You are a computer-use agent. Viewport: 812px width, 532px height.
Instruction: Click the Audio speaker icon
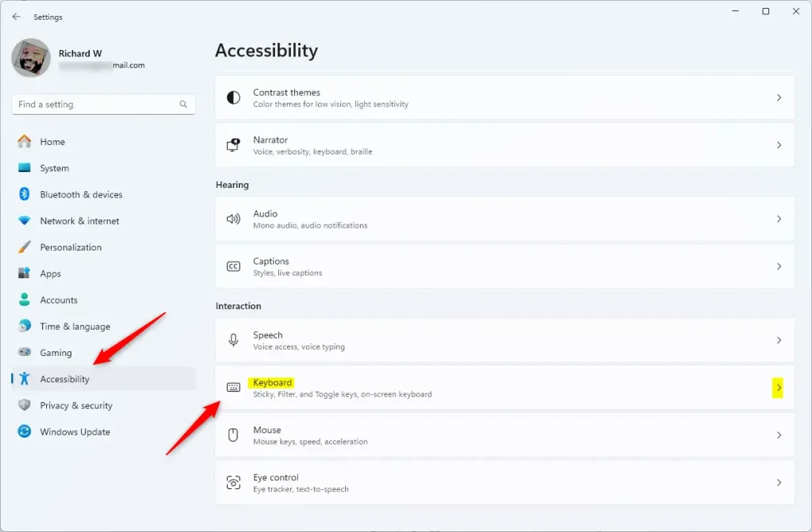tap(233, 219)
